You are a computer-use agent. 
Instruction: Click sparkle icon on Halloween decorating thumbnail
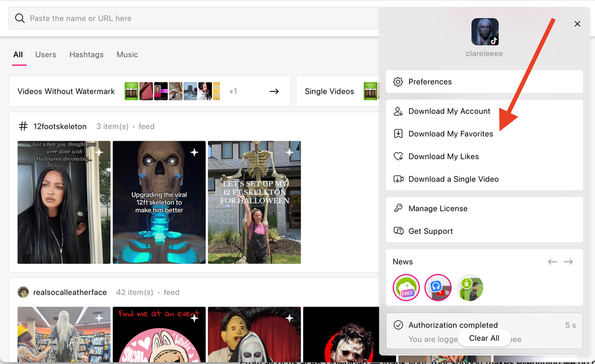99,152
